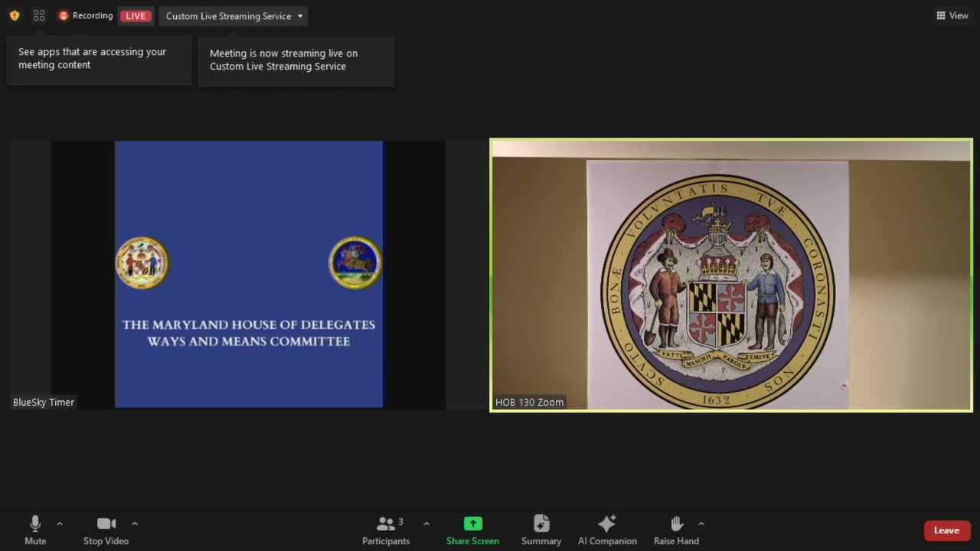Viewport: 980px width, 551px height.
Task: Expand video options arrow beside Stop Video
Action: coord(135,524)
